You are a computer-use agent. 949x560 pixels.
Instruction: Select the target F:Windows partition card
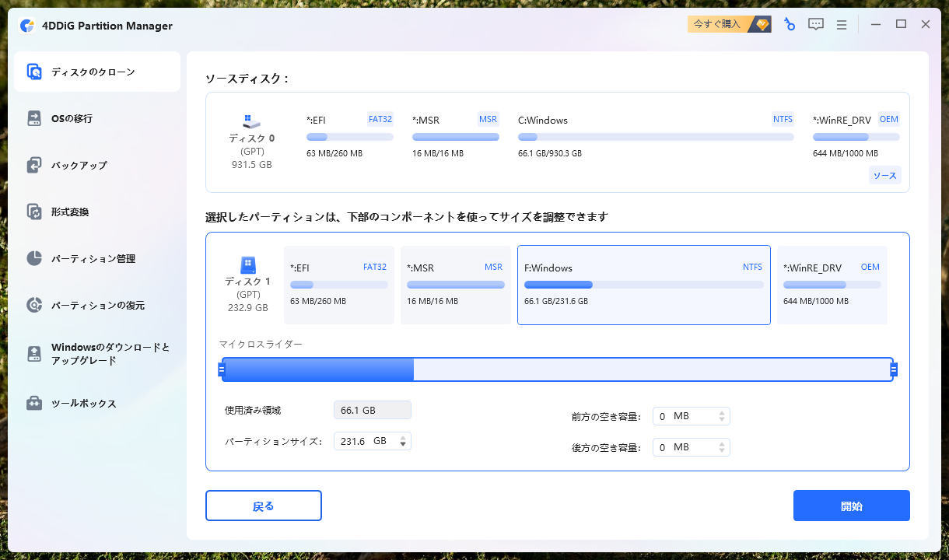point(644,285)
